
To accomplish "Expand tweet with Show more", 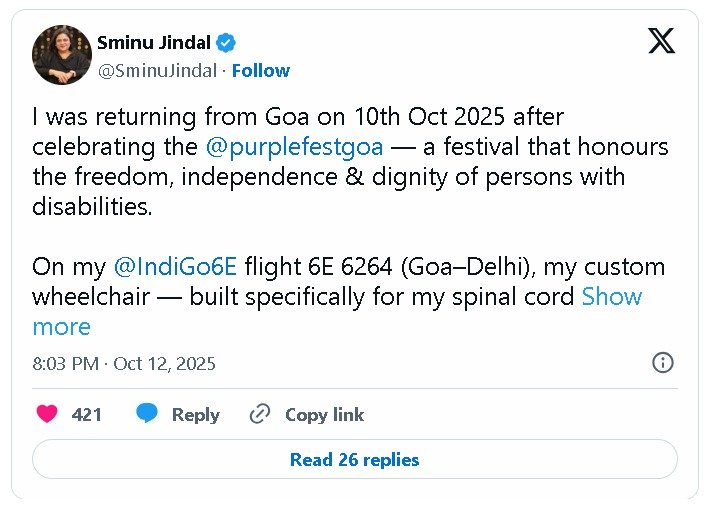I will (x=611, y=297).
